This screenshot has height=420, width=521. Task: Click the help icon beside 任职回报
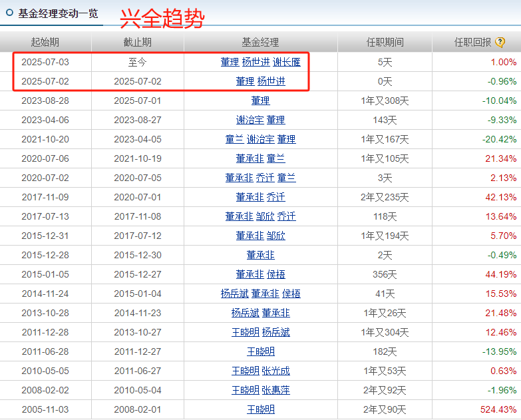(x=500, y=42)
